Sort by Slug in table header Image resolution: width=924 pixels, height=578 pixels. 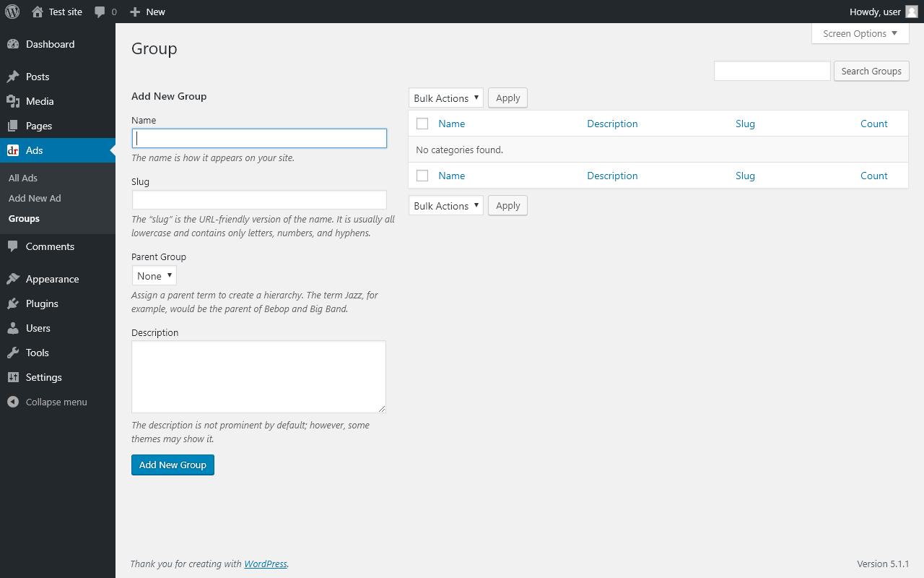(x=745, y=124)
